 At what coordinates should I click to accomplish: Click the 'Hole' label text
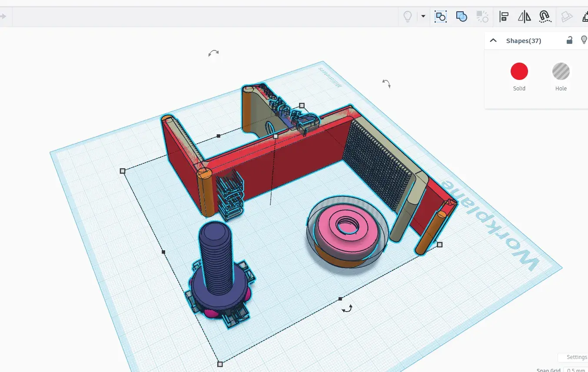(x=561, y=88)
